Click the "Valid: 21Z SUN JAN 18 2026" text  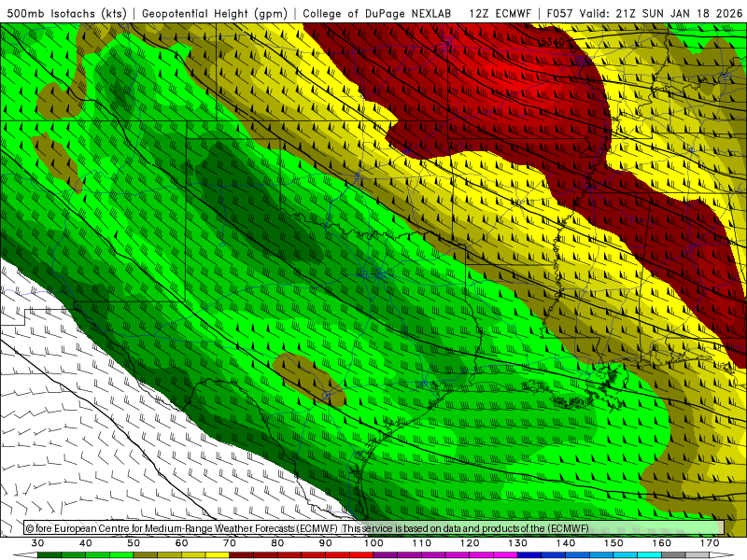click(661, 14)
